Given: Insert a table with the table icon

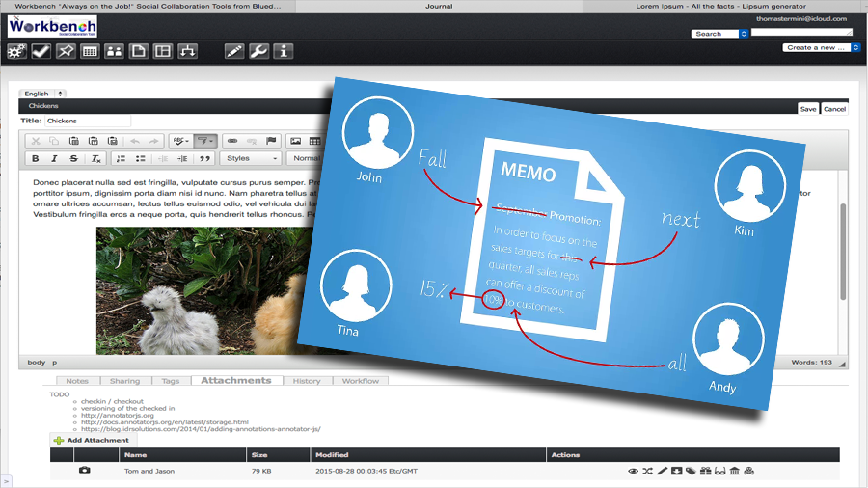Looking at the screenshot, I should 314,141.
